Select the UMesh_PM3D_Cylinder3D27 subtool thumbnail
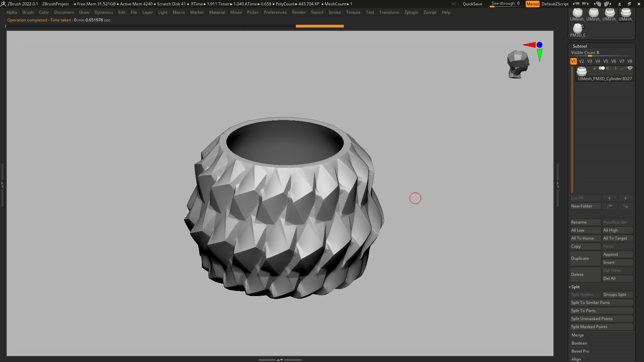Image resolution: width=644 pixels, height=362 pixels. 582,71
